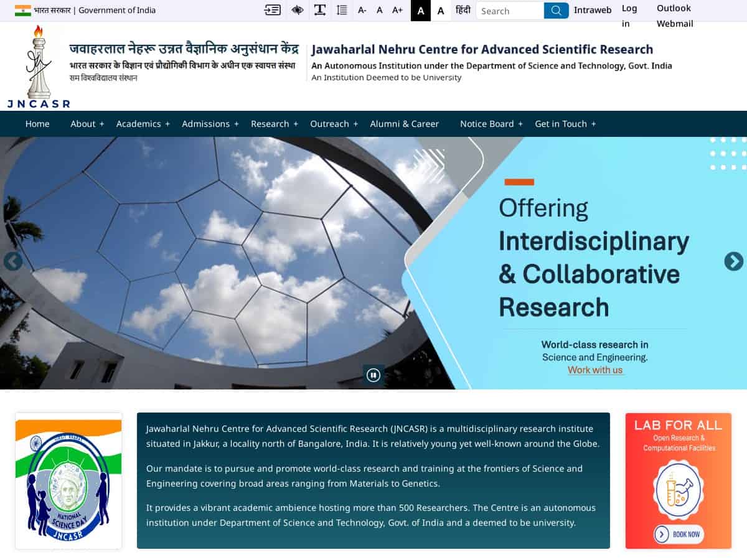
Task: Click 'An Institution Deemed to be University' text
Action: click(x=387, y=78)
